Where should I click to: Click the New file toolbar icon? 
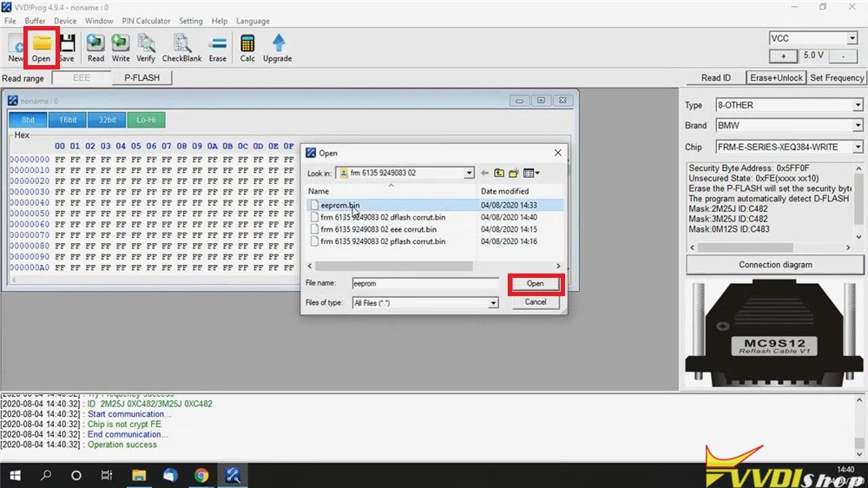[16, 47]
